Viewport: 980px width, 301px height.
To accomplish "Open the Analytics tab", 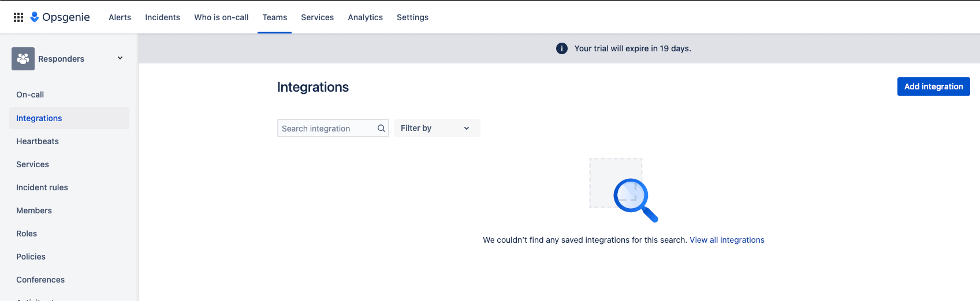I will [365, 17].
